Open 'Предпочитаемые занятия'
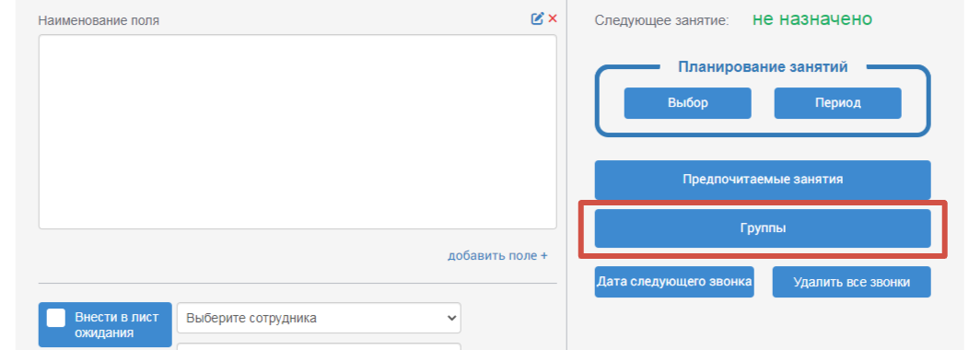This screenshot has width=980, height=350. coord(763,180)
